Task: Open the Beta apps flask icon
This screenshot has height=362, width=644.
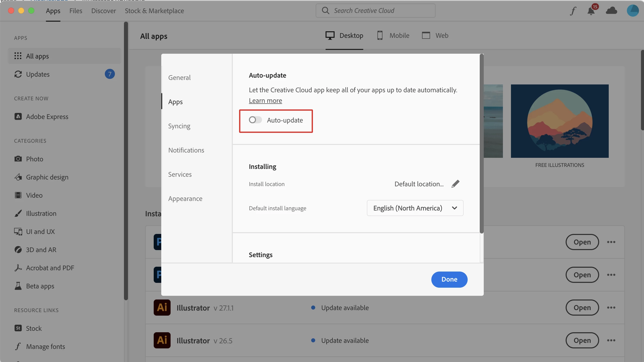Action: pyautogui.click(x=18, y=286)
